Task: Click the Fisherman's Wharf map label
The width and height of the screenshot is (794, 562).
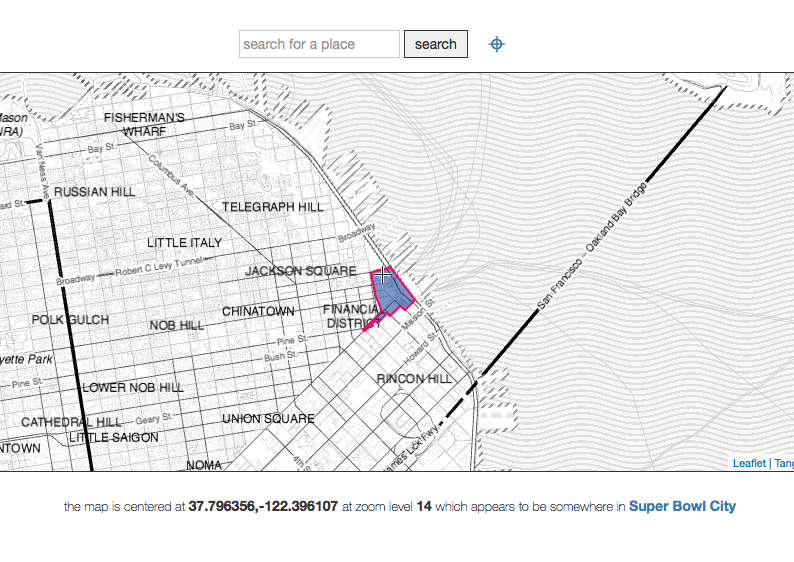Action: click(x=145, y=124)
